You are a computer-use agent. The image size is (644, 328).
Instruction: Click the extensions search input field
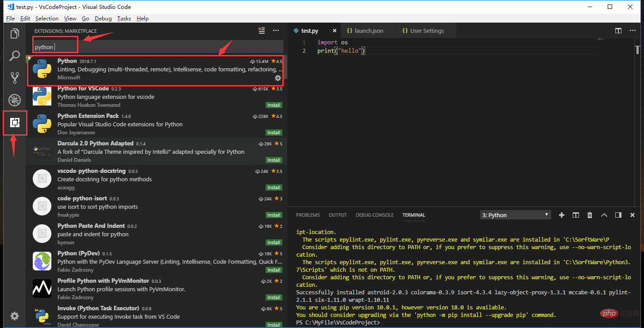[158, 47]
